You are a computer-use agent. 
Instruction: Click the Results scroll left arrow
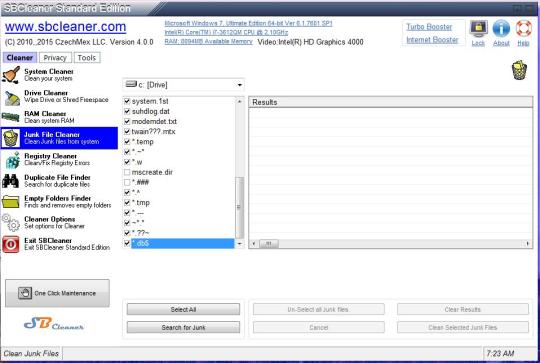pos(254,244)
